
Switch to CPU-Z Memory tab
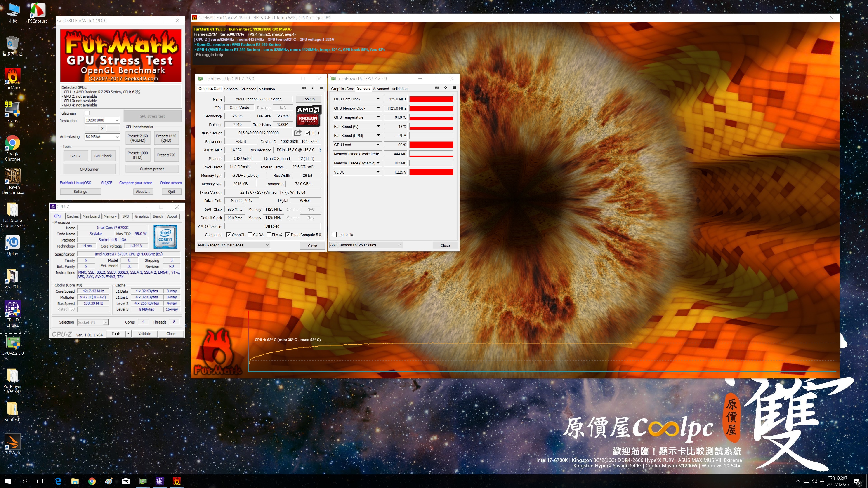[x=110, y=216]
